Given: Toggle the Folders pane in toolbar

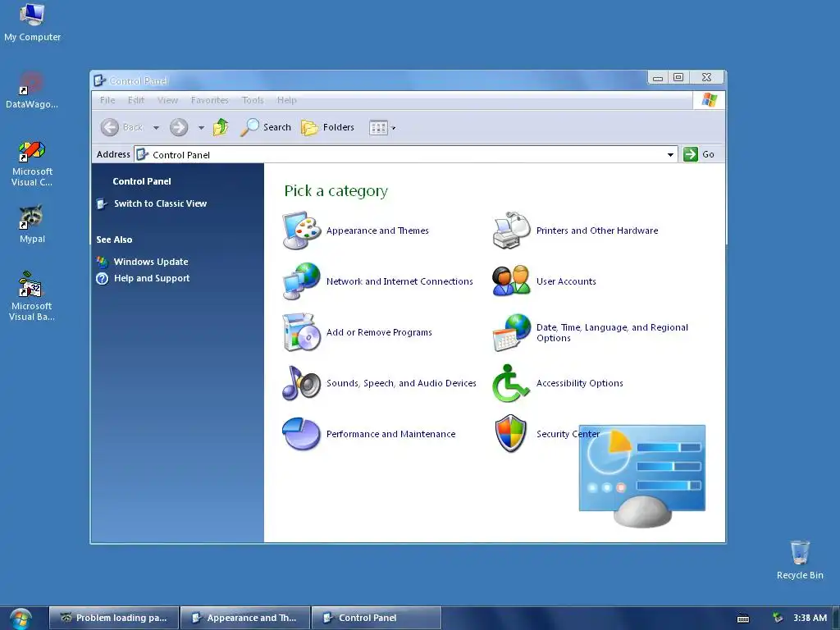Looking at the screenshot, I should [x=328, y=127].
